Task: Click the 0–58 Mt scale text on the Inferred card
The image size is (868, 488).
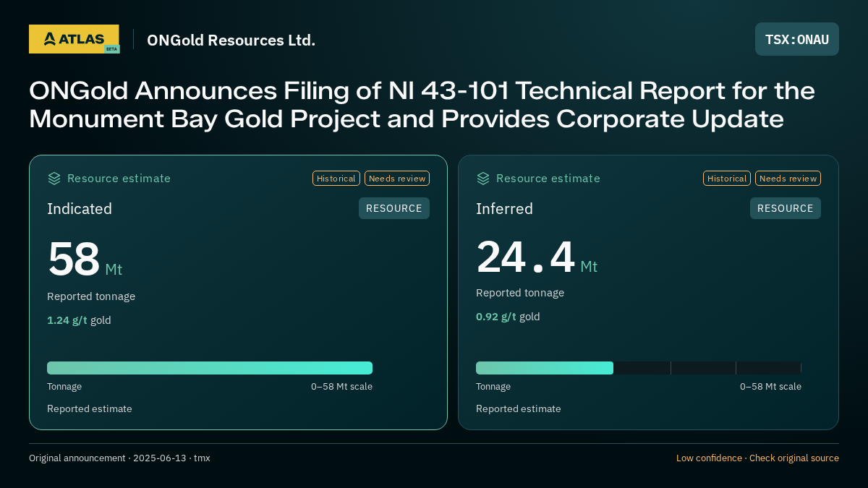Action: 770,387
